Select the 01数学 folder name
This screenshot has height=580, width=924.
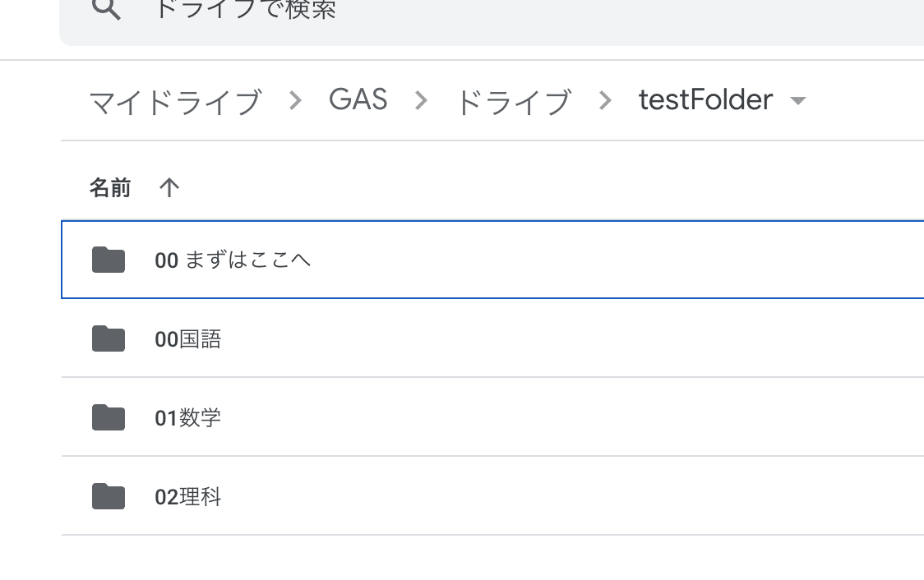tap(188, 417)
